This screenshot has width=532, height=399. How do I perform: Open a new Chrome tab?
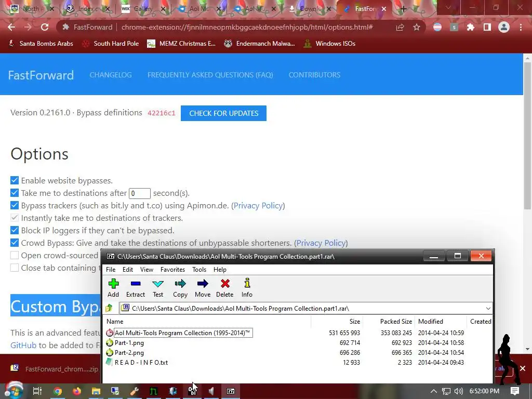[x=403, y=9]
